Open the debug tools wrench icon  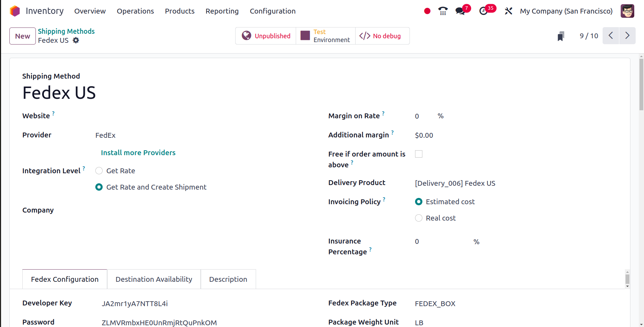click(x=508, y=11)
